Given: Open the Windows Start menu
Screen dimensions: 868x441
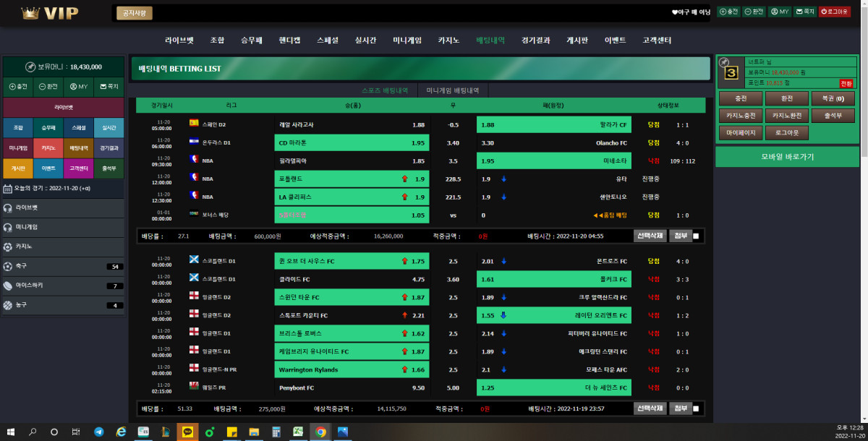Looking at the screenshot, I should (x=11, y=432).
